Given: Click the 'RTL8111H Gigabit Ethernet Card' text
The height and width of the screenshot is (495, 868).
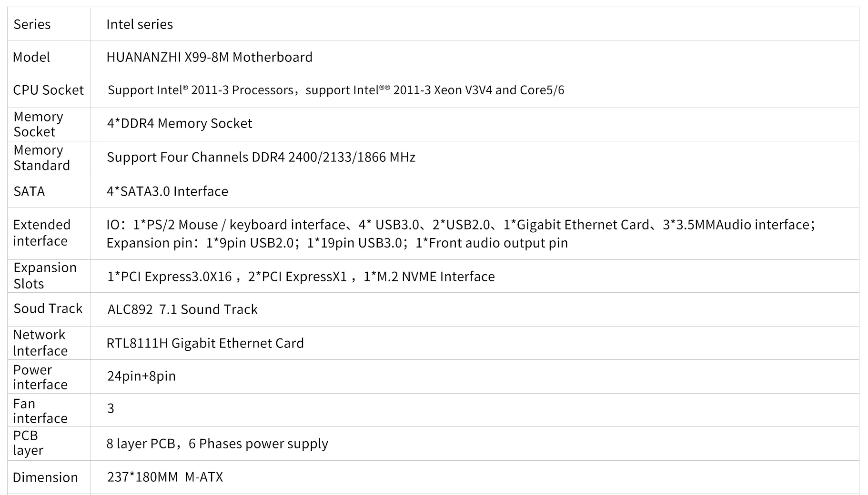Looking at the screenshot, I should pyautogui.click(x=205, y=343).
